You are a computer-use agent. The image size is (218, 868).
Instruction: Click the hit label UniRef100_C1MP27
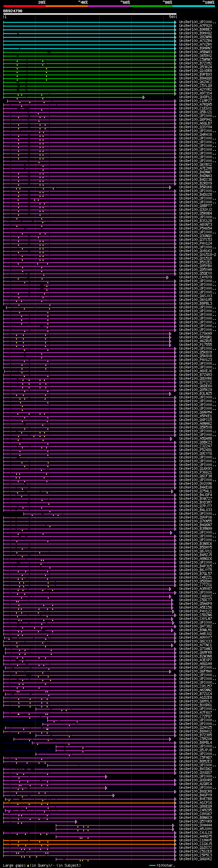pyautogui.click(x=196, y=101)
